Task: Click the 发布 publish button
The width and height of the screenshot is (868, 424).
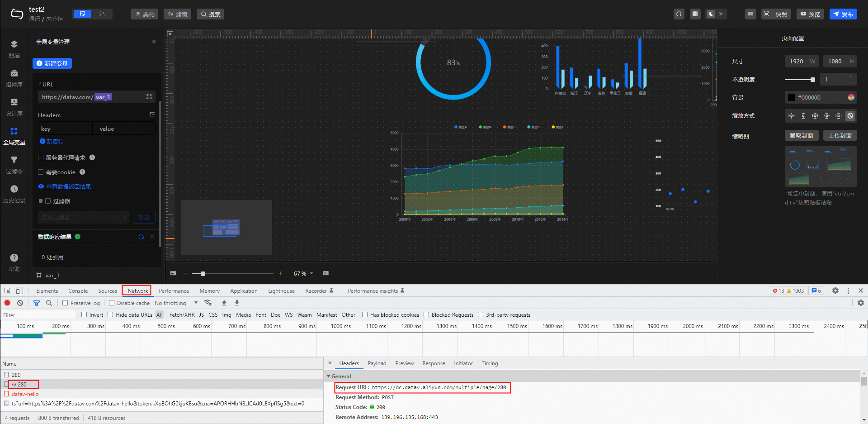Action: 843,14
